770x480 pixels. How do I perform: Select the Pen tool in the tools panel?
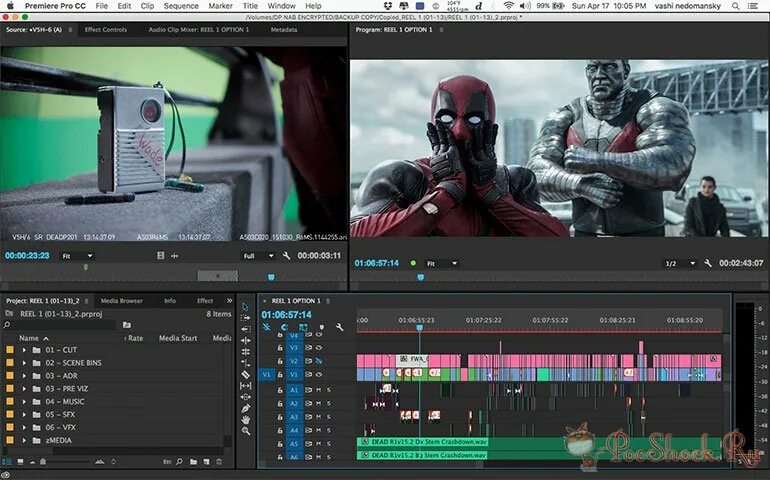246,408
